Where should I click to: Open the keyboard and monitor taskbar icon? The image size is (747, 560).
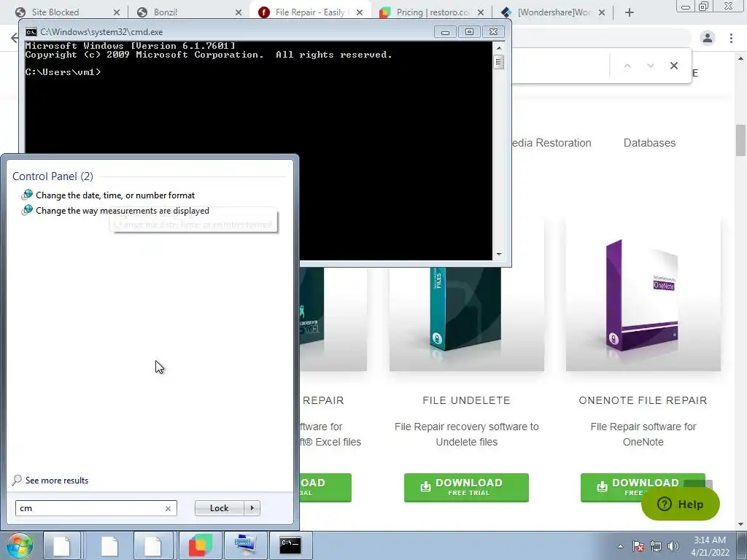pyautogui.click(x=245, y=545)
